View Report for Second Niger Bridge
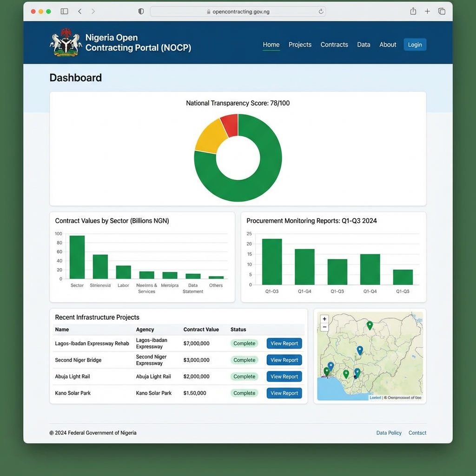476x476 pixels. click(x=284, y=360)
